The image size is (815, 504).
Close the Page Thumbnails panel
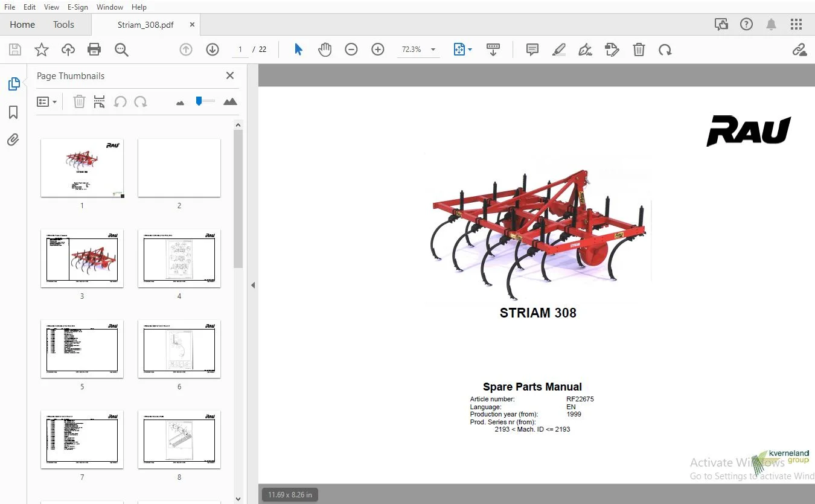(230, 75)
